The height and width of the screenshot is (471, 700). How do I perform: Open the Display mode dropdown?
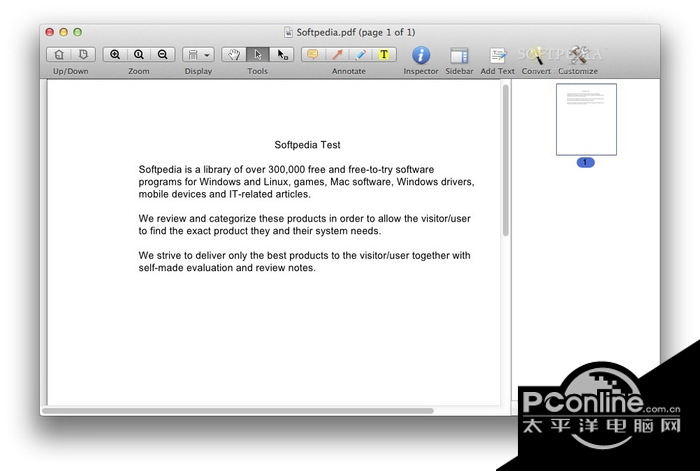pos(198,54)
